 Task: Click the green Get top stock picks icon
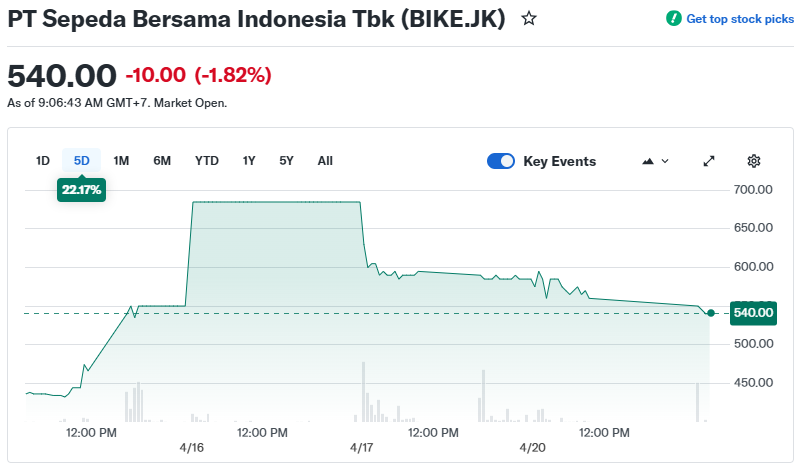click(x=674, y=18)
